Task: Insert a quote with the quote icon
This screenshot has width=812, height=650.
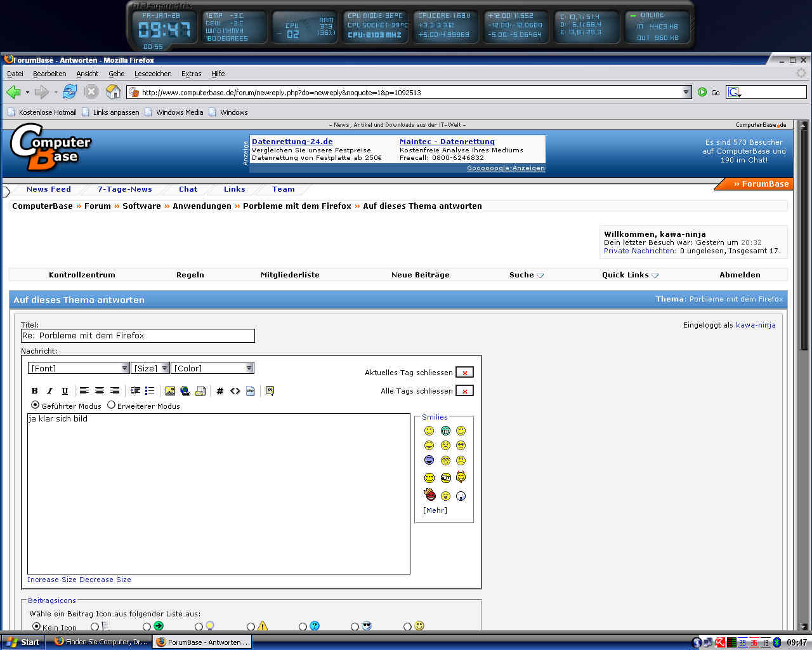Action: pos(270,391)
